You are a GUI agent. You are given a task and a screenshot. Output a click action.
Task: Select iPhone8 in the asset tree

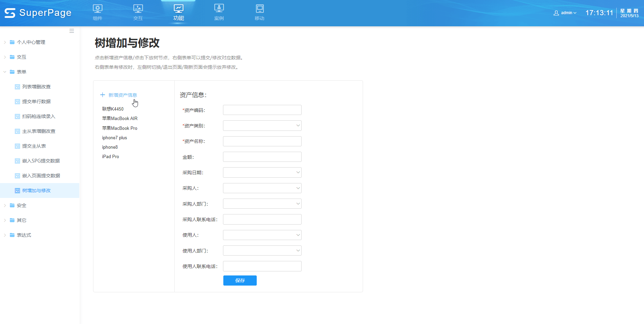(110, 147)
